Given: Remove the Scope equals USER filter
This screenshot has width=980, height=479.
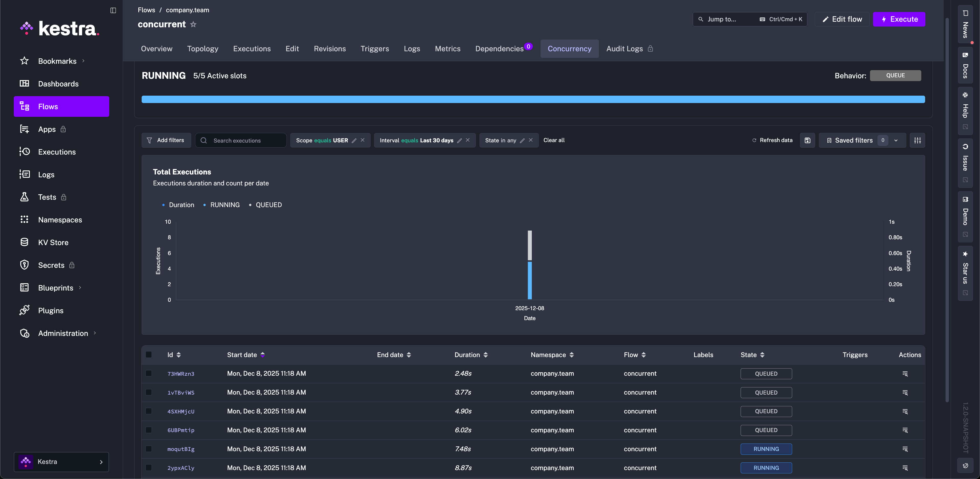Looking at the screenshot, I should click(363, 140).
